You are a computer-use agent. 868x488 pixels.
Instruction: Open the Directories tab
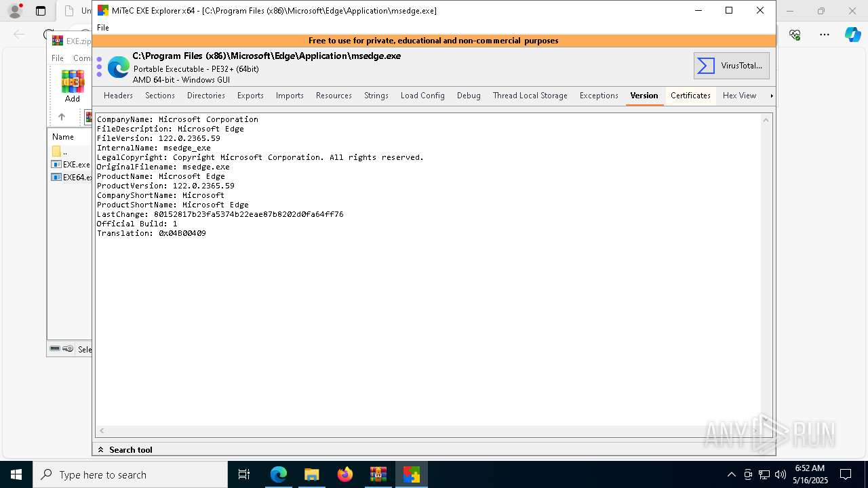[206, 96]
